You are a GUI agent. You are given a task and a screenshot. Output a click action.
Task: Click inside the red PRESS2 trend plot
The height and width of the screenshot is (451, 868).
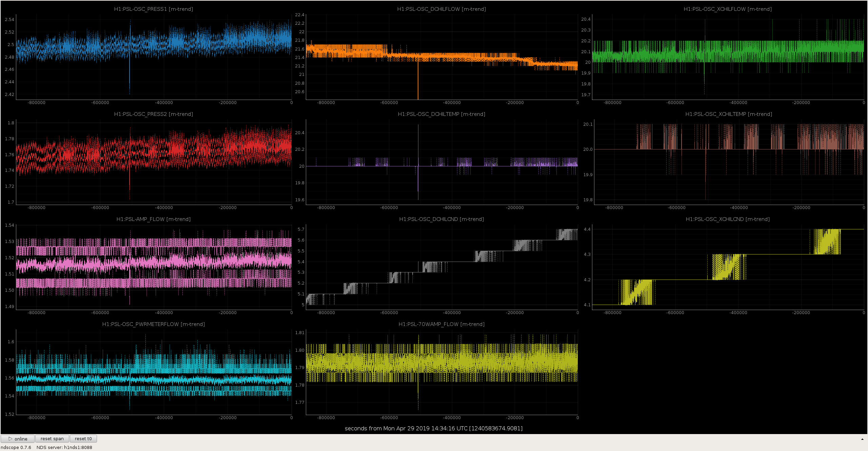pyautogui.click(x=154, y=162)
